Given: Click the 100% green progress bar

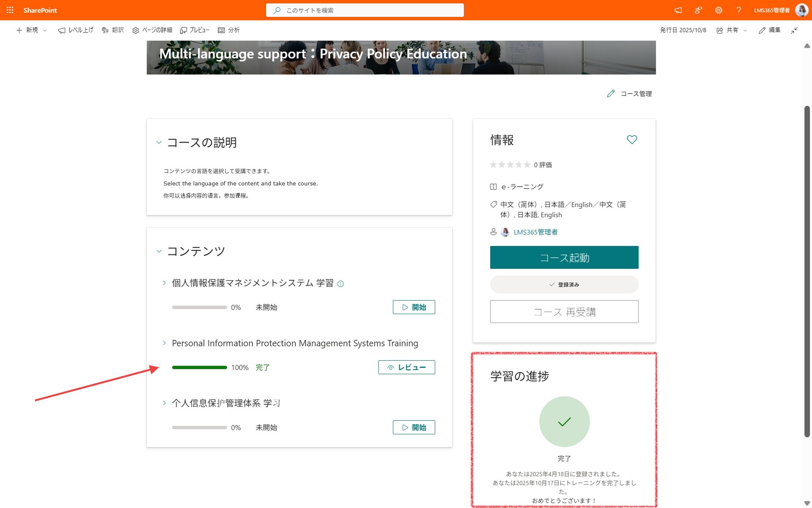Looking at the screenshot, I should point(200,367).
